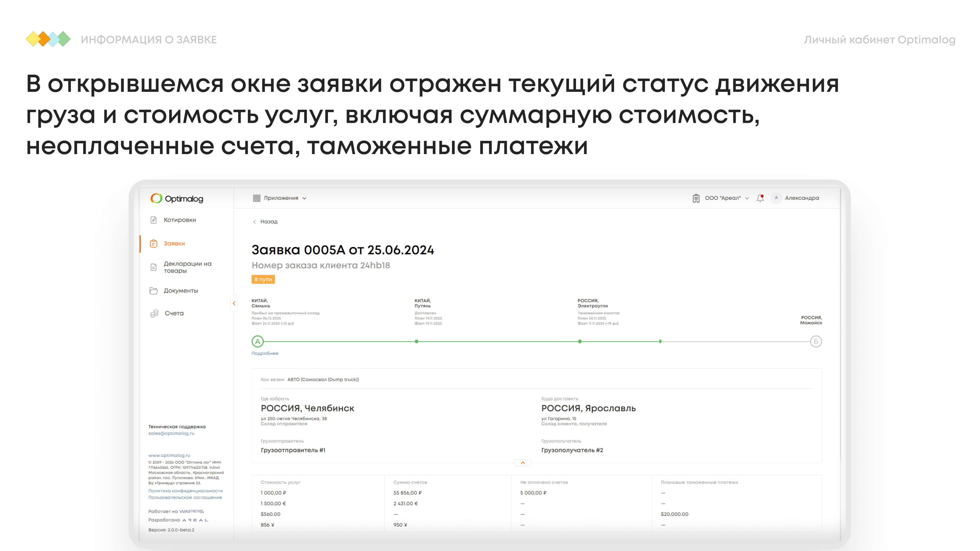Open the sales@optimalog.ru support email link
The height and width of the screenshot is (551, 980).
pyautogui.click(x=171, y=433)
